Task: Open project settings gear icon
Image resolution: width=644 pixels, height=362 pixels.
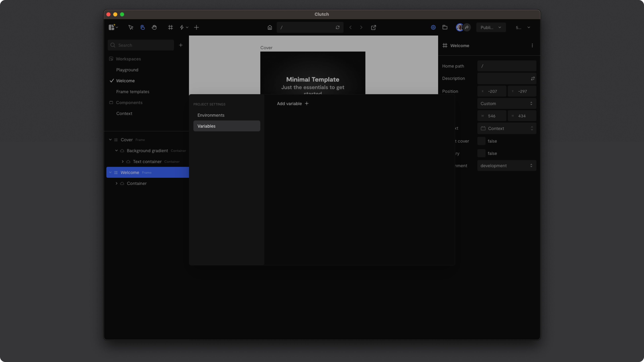Action: [433, 27]
